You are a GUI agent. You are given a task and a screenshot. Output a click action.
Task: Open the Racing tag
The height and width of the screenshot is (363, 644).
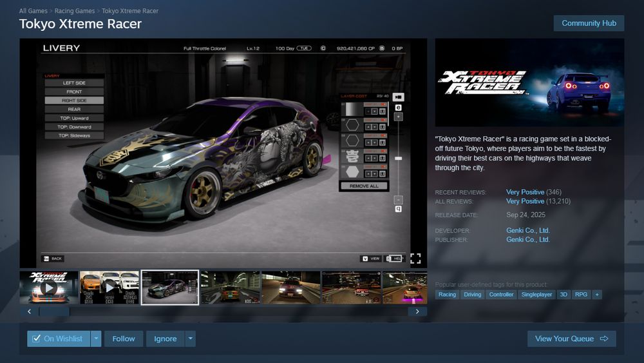447,295
